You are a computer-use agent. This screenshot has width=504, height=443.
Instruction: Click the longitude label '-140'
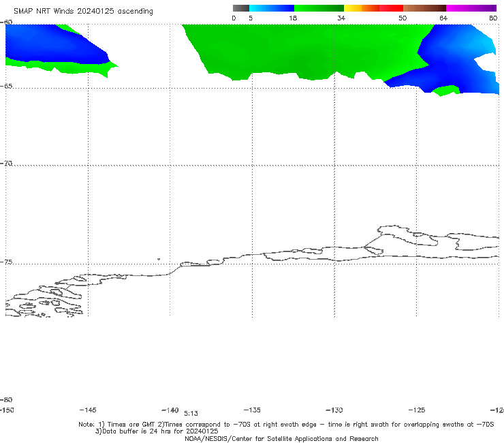(x=170, y=410)
